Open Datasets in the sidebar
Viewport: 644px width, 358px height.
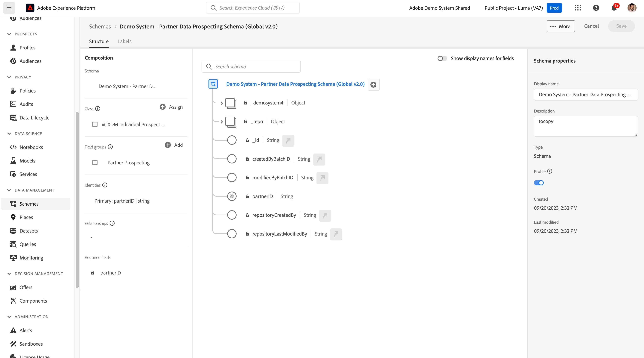click(x=36, y=231)
